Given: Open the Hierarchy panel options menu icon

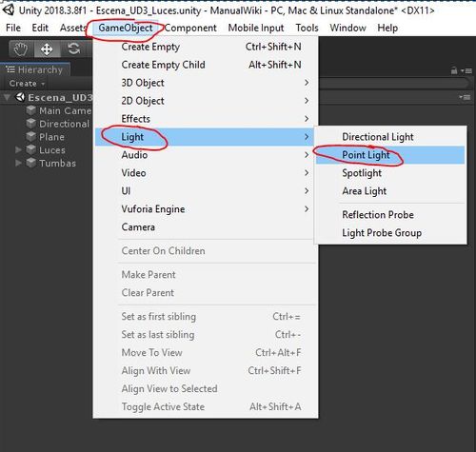Looking at the screenshot, I should tap(467, 70).
